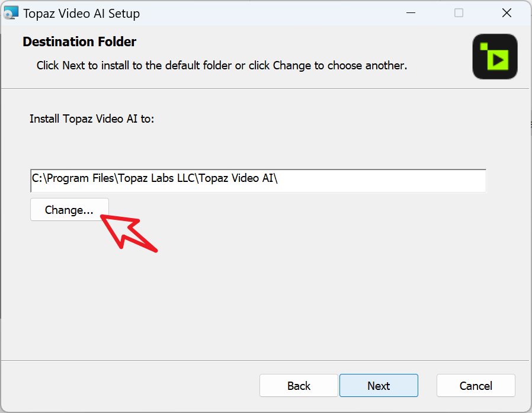Proceed with the Next button

click(379, 386)
